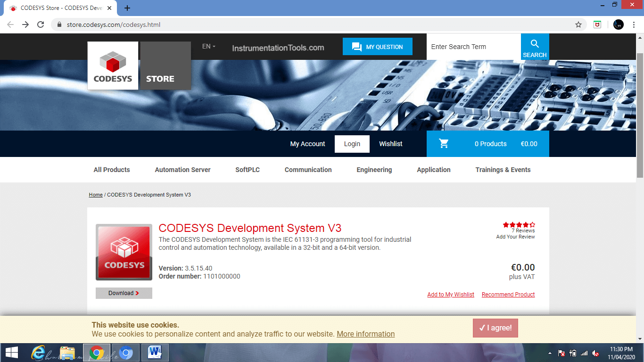644x362 pixels.
Task: Click the STORE logo tile
Action: pos(165,66)
